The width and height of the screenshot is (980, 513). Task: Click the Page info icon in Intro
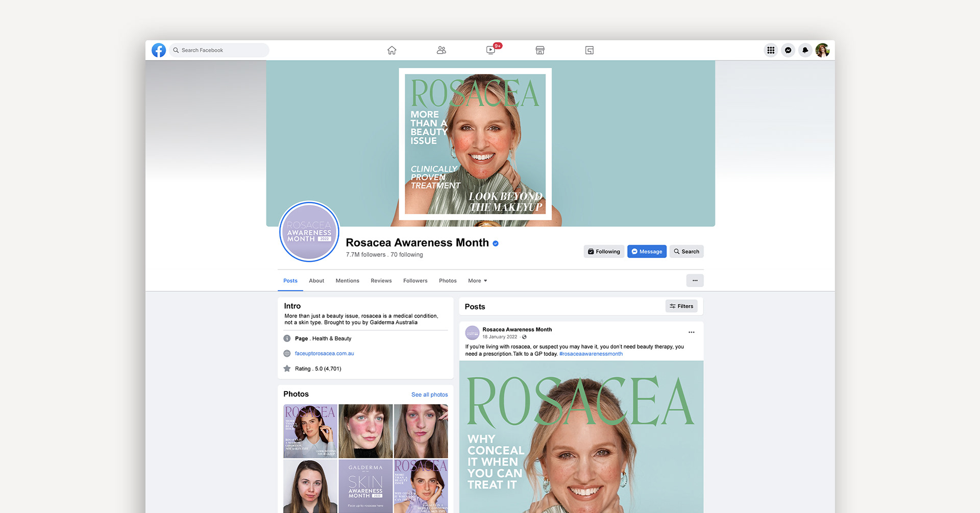point(287,338)
